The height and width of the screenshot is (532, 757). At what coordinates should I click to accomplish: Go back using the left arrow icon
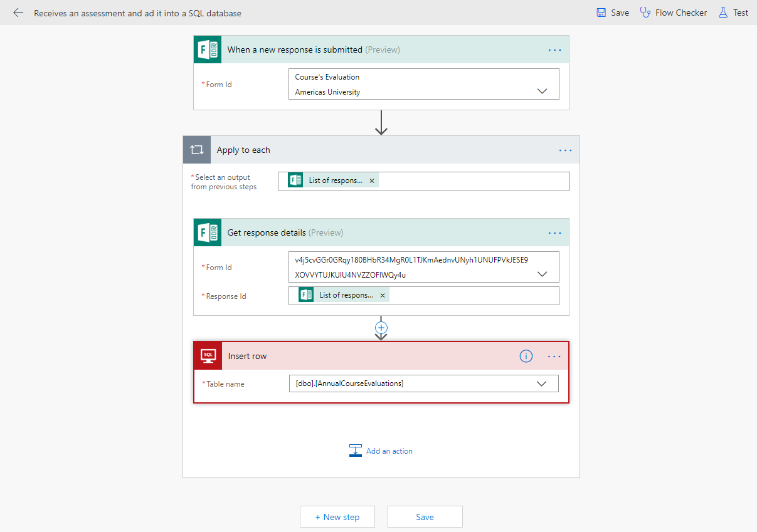[x=18, y=13]
